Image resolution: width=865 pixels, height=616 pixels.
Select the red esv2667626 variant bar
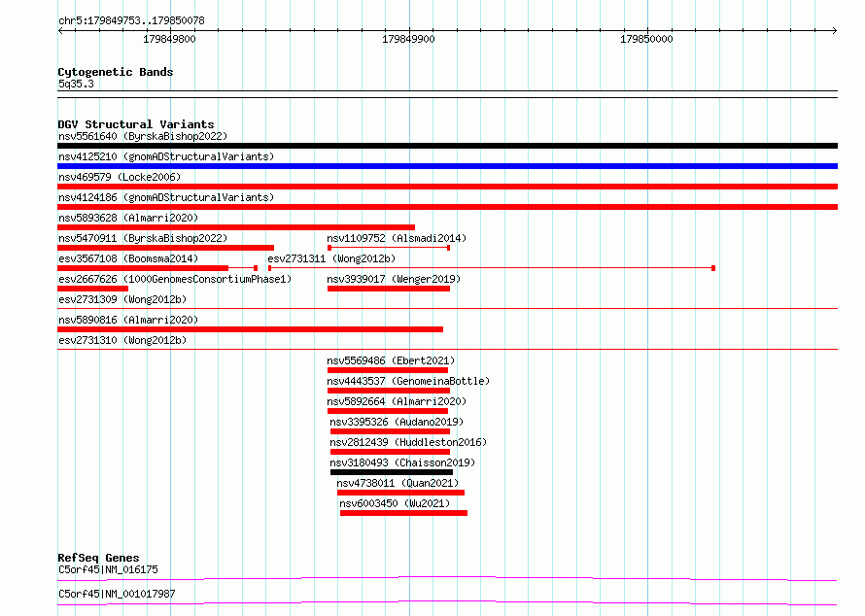point(92,289)
